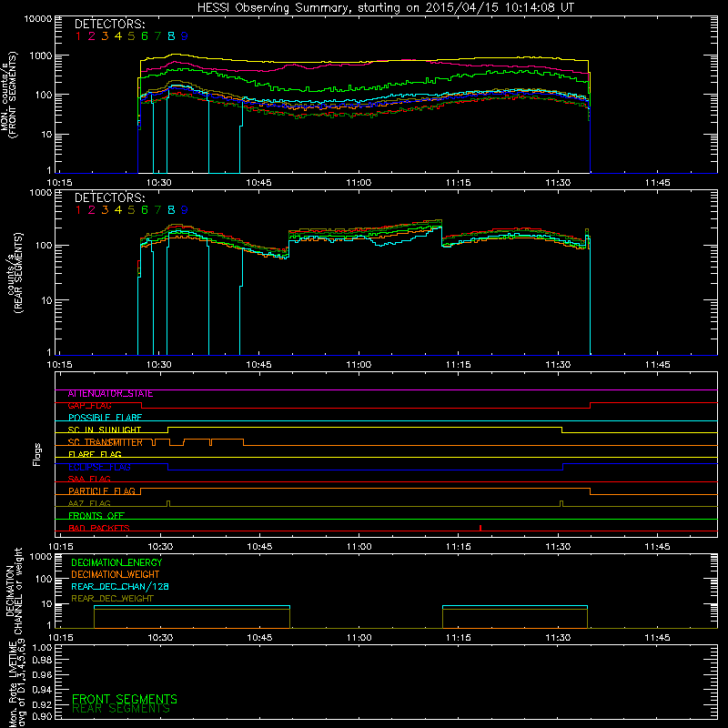
Task: Select detector 1 label in front segments legend
Action: point(78,36)
